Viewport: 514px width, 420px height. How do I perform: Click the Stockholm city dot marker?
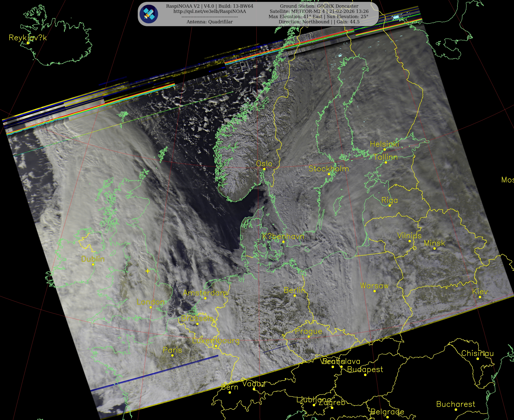coord(329,174)
